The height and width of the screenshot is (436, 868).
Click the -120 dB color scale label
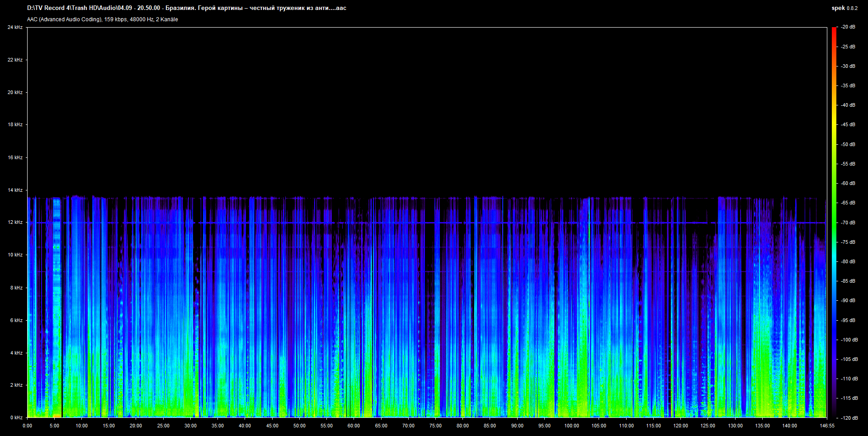point(849,418)
